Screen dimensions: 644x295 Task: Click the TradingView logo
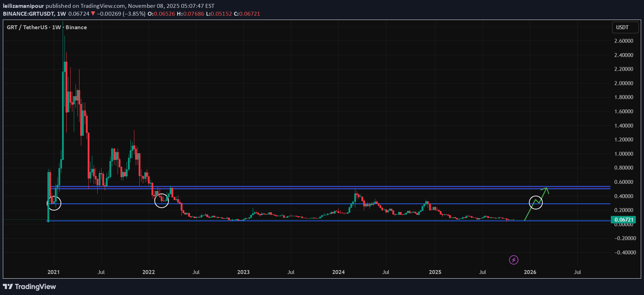(30, 286)
